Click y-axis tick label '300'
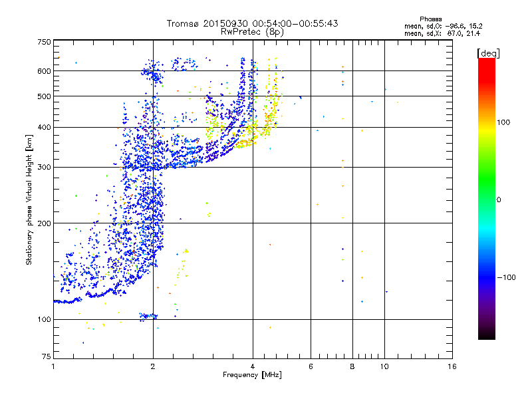532x399 pixels. 44,168
